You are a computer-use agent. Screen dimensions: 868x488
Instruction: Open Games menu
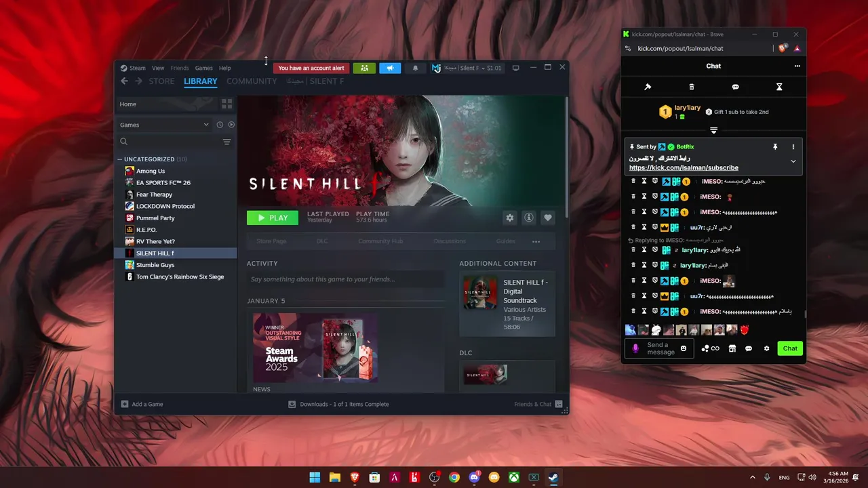pos(204,68)
